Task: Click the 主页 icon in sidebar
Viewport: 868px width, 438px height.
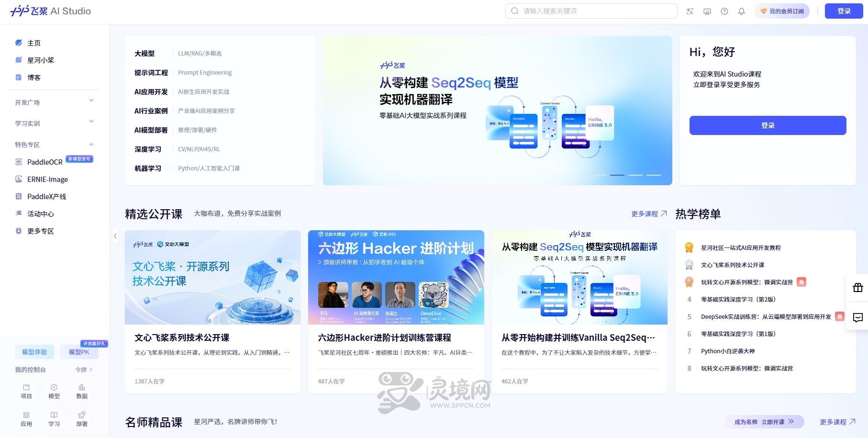Action: tap(19, 43)
